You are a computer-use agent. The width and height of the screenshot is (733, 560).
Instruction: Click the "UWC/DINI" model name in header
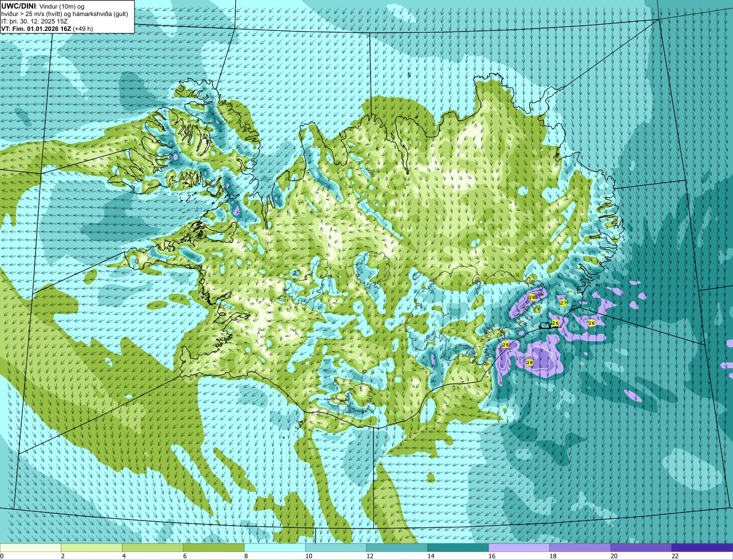(18, 6)
